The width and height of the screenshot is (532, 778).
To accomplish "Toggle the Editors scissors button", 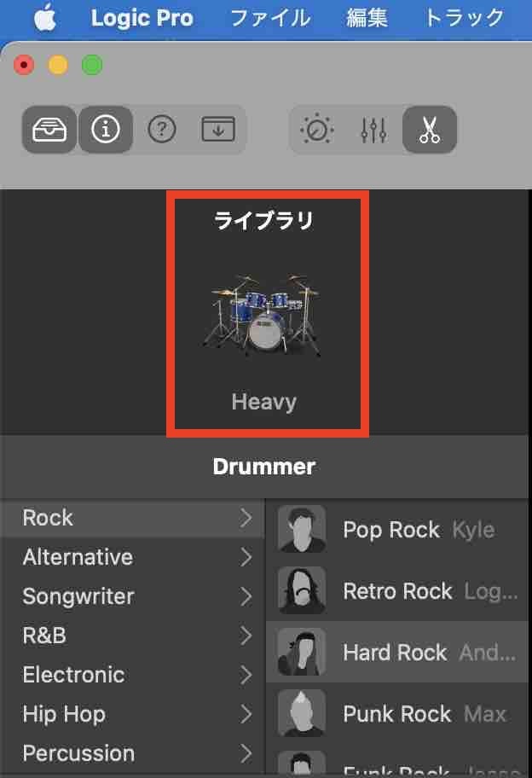I will pos(430,130).
